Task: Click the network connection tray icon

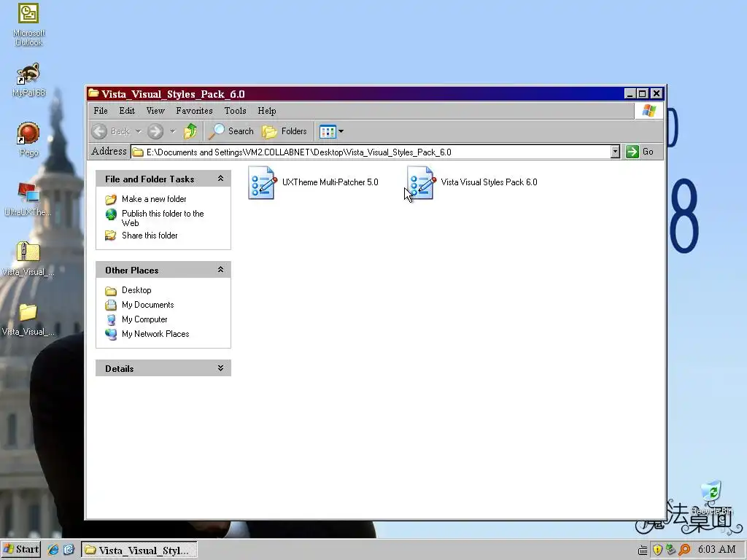Action: pos(671,550)
